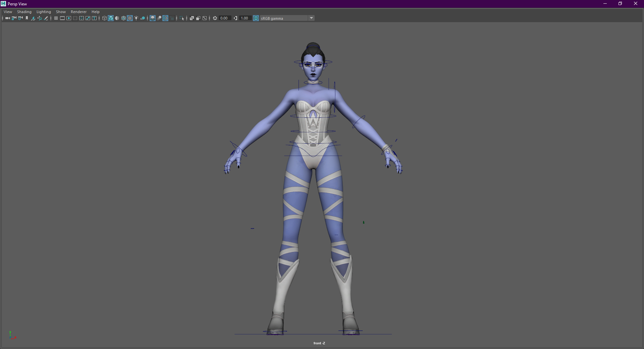Screen dimensions: 644x349
Task: Expand the sRGB gamma dropdown
Action: (x=311, y=18)
